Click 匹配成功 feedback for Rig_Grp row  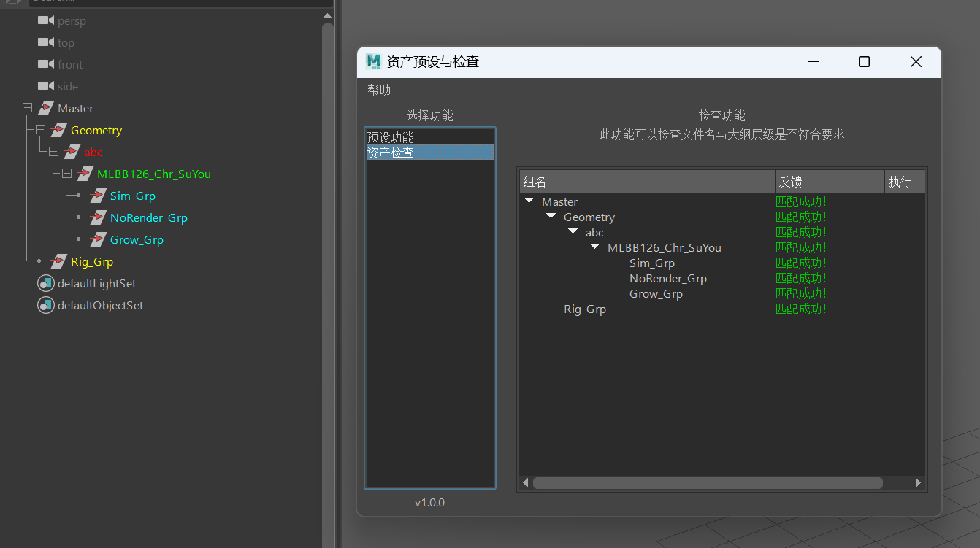pos(801,309)
